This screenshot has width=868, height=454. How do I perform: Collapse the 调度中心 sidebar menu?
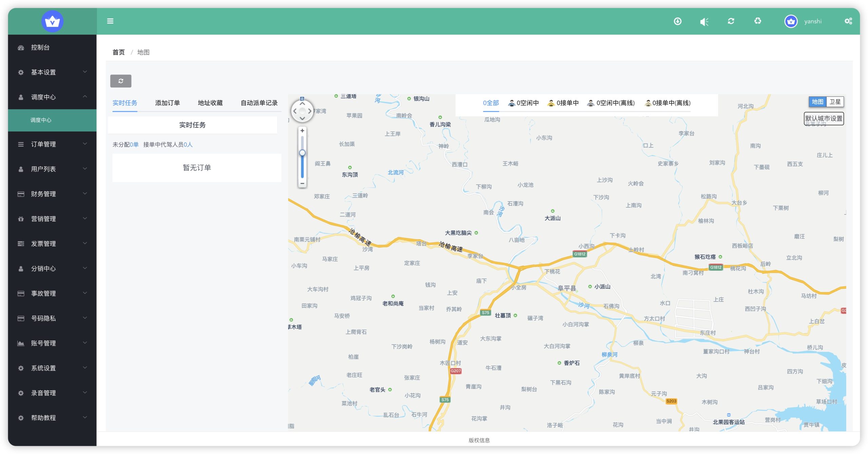pos(44,97)
